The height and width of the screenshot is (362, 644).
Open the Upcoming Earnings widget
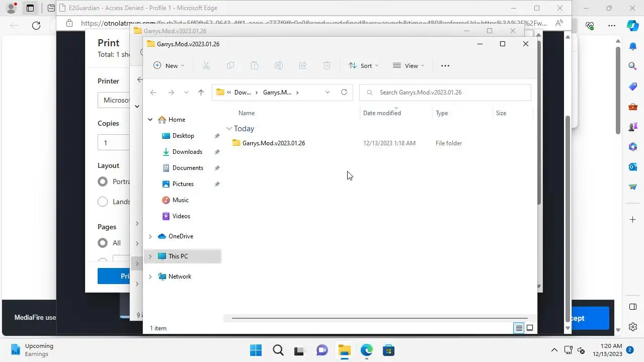pos(32,350)
